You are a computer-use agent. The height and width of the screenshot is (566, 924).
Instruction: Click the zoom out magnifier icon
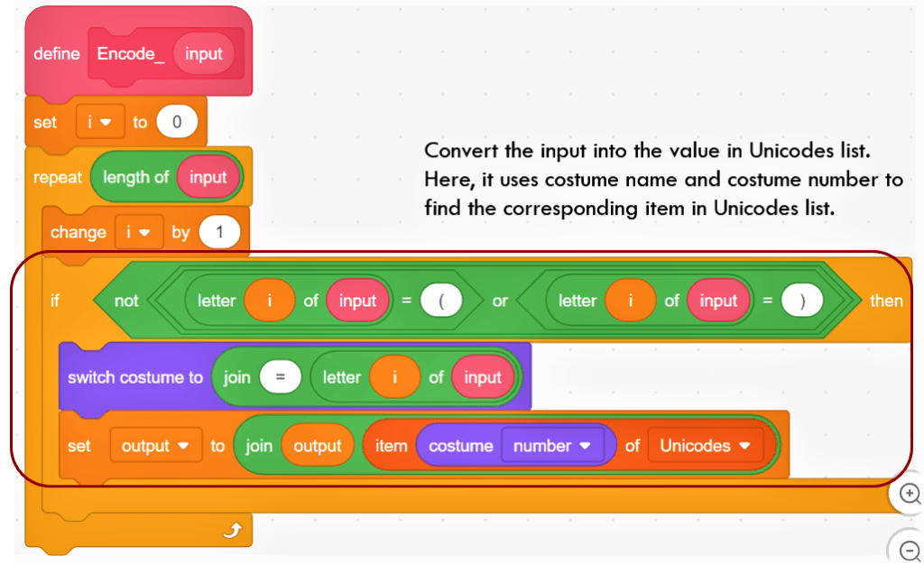[910, 547]
